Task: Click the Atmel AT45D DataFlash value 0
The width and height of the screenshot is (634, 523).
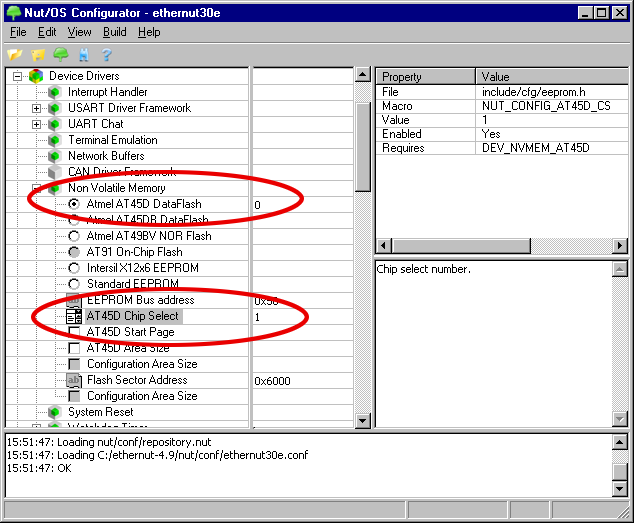Action: (257, 205)
